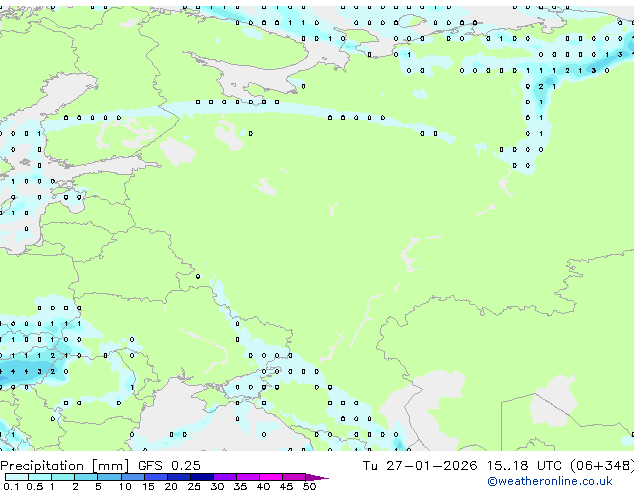
Task: Click the 1 to 2 mm legend swatch
Action: (x=63, y=477)
